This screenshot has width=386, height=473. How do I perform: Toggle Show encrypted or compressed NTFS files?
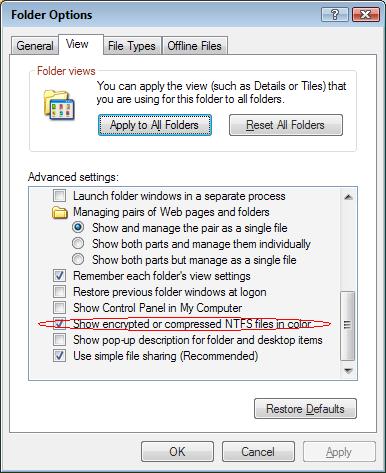tap(59, 324)
